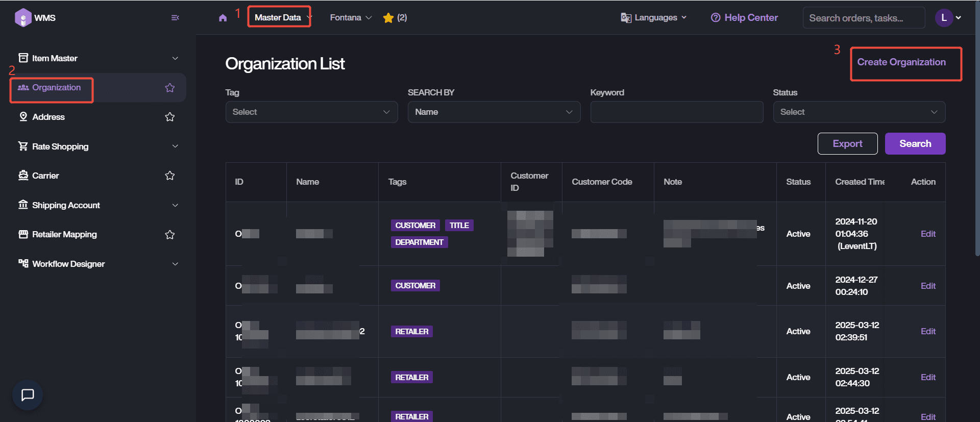Open the Search By Name dropdown
980x422 pixels.
(x=494, y=112)
